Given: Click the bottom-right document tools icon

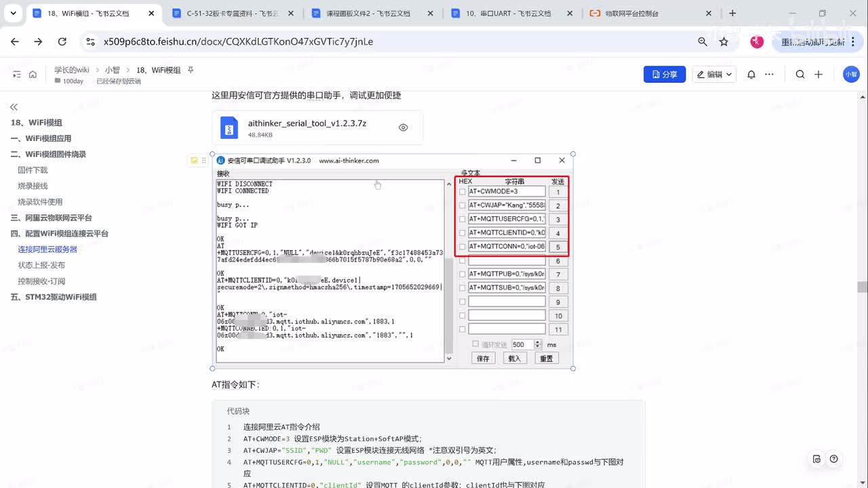Looking at the screenshot, I should [x=816, y=459].
